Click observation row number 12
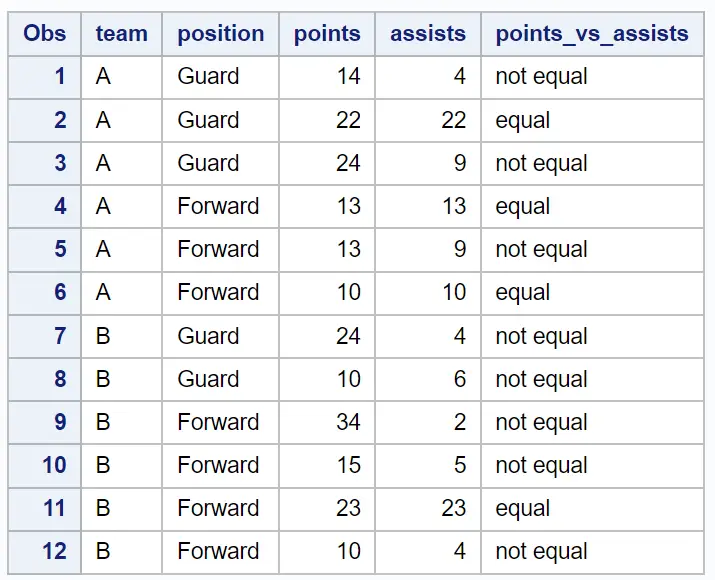The width and height of the screenshot is (715, 580). [x=54, y=551]
